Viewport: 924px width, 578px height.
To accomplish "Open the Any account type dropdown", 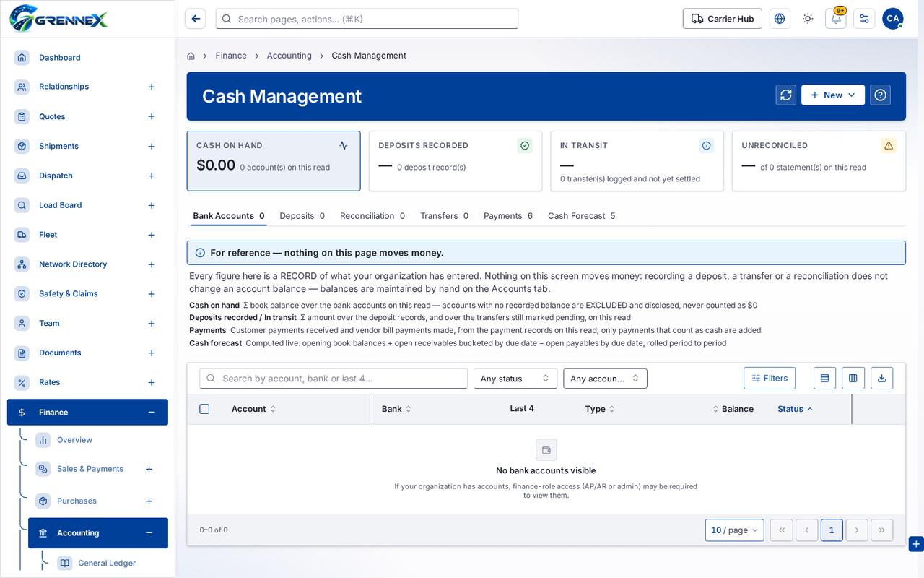I will click(605, 379).
